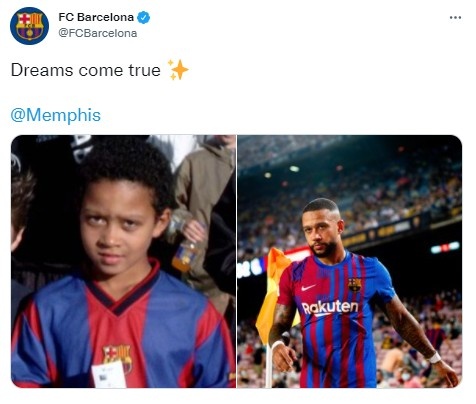This screenshot has width=476, height=404.
Task: Click the white wristband on player's wrist
Action: click(434, 358)
